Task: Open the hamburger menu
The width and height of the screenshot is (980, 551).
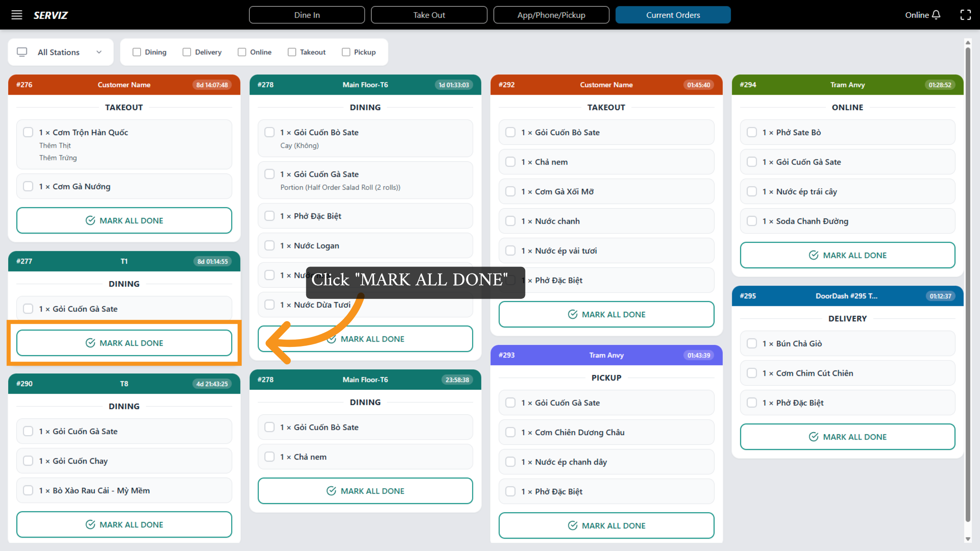Action: tap(17, 15)
